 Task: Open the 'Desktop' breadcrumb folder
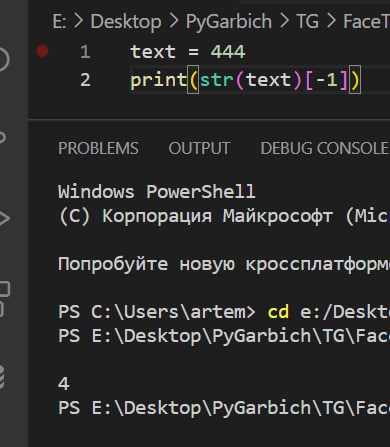coord(126,22)
